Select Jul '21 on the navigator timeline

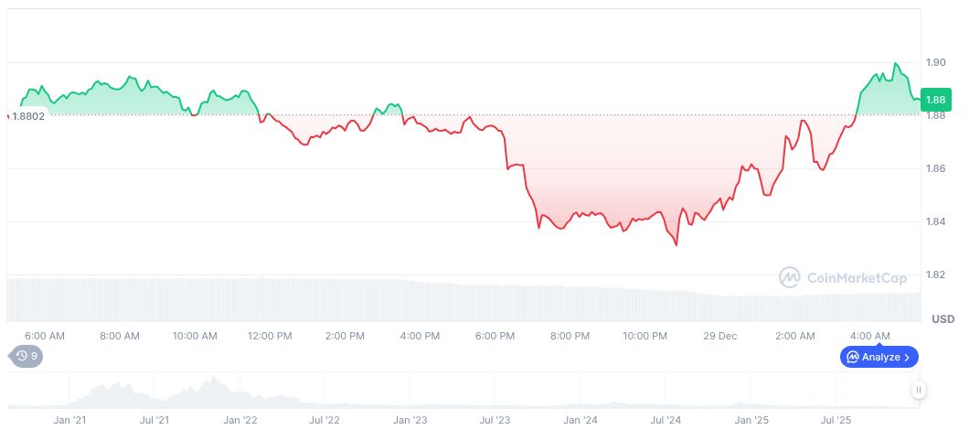[x=155, y=420]
